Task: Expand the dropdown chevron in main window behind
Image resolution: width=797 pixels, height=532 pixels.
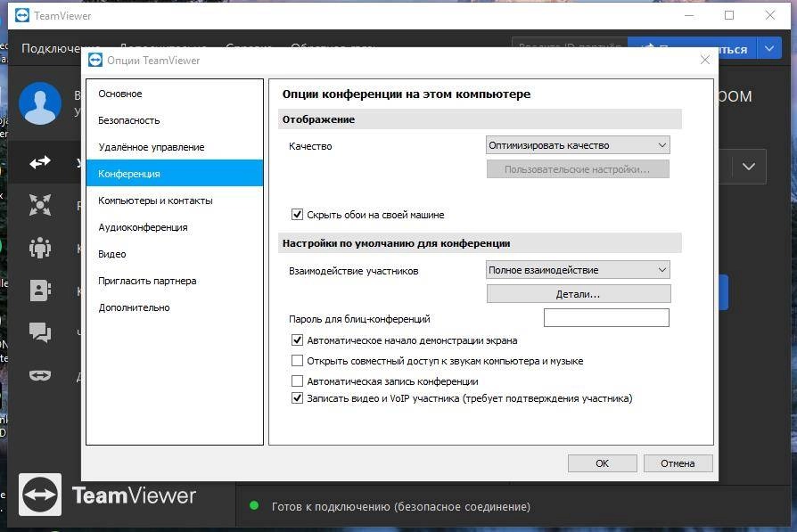Action: point(748,167)
